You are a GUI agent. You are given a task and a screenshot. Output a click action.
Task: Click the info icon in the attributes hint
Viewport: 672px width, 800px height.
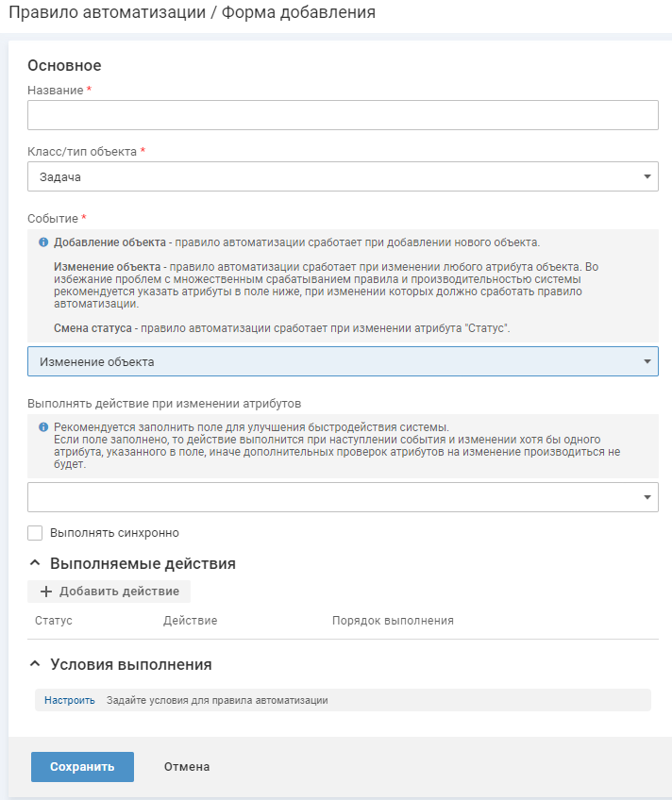43,427
